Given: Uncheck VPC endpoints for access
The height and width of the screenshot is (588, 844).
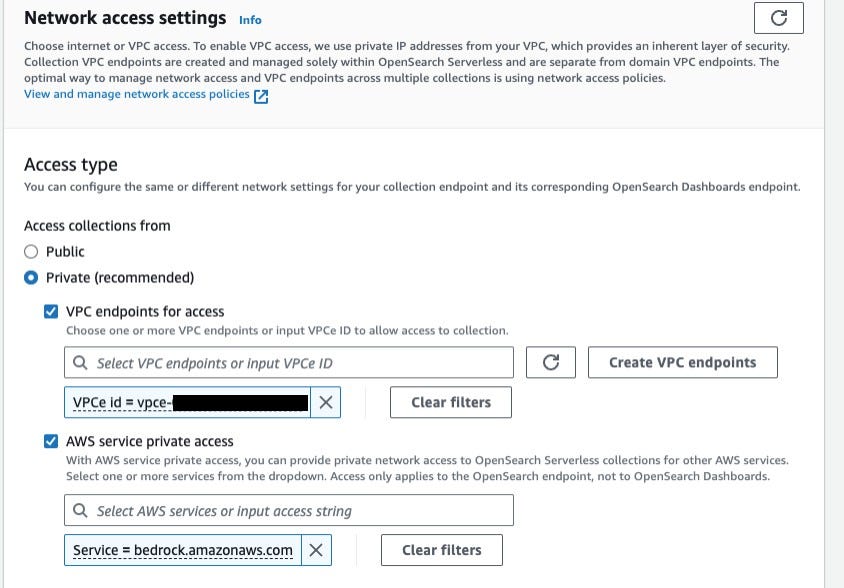Looking at the screenshot, I should click(x=52, y=312).
